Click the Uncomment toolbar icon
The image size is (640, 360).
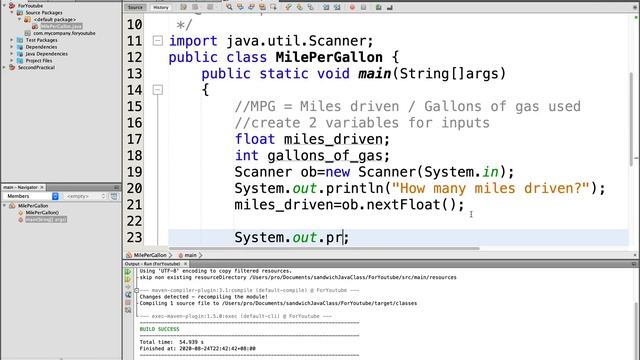(389, 7)
